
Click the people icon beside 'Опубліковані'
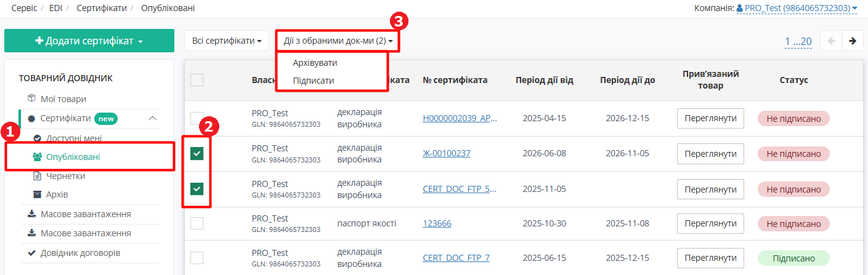[x=37, y=157]
